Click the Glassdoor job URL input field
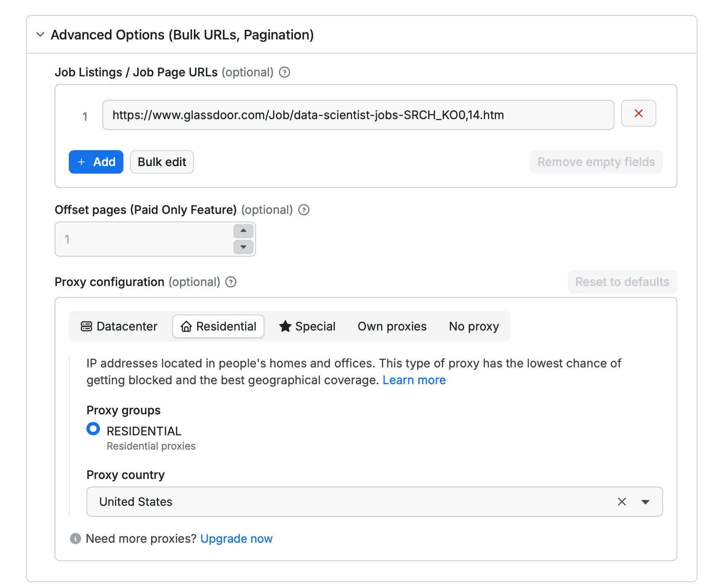The height and width of the screenshot is (588, 721). 358,115
